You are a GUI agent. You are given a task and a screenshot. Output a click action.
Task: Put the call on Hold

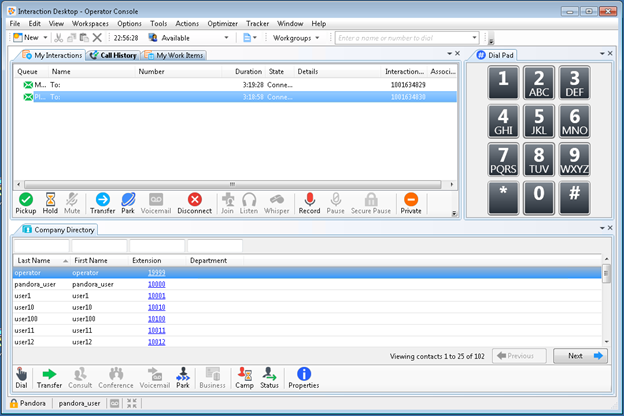click(50, 203)
